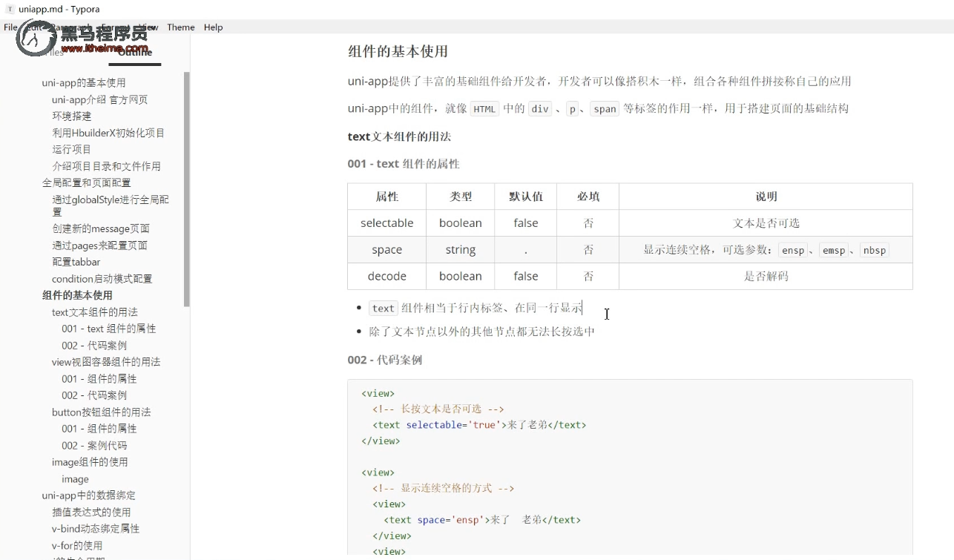The width and height of the screenshot is (954, 560).
Task: Click the 'text' inline code in bullet list
Action: tap(384, 309)
